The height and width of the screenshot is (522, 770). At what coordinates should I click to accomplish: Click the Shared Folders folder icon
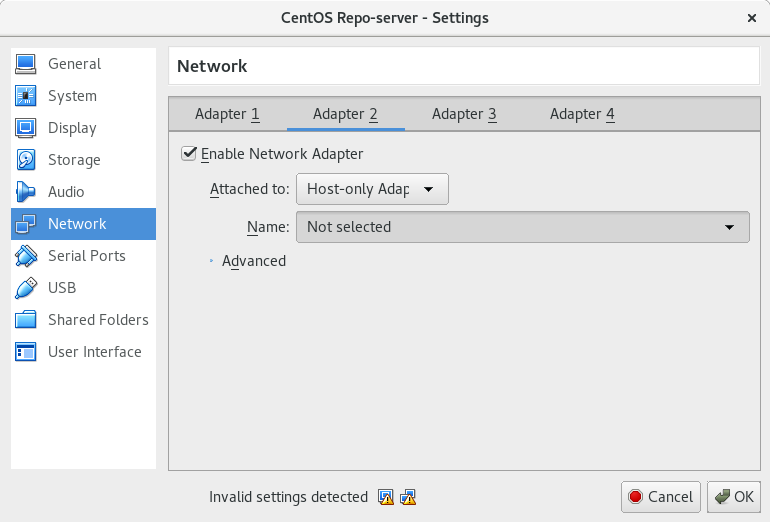tap(26, 320)
